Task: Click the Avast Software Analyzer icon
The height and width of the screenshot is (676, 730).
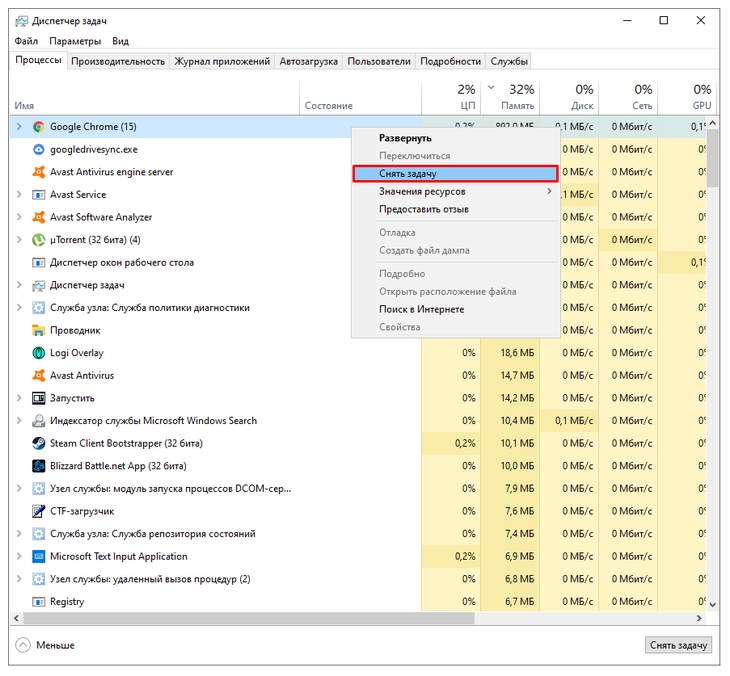Action: click(39, 217)
